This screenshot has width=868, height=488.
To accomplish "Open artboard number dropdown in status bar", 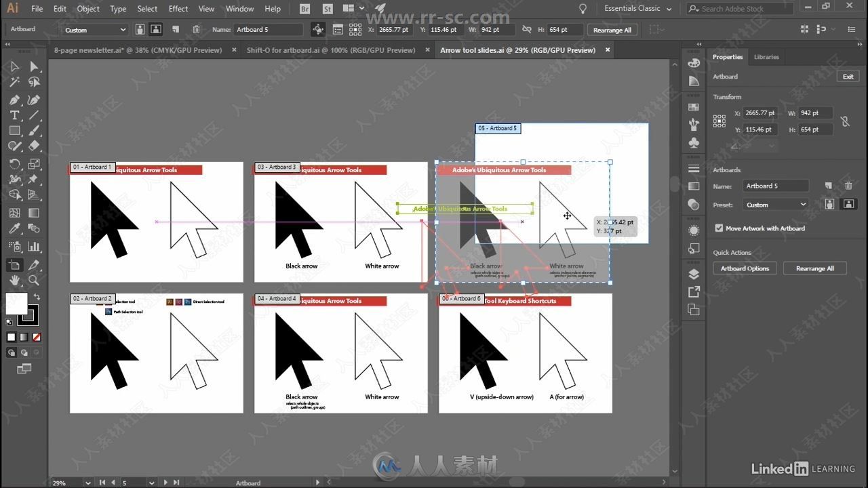I will pyautogui.click(x=151, y=483).
